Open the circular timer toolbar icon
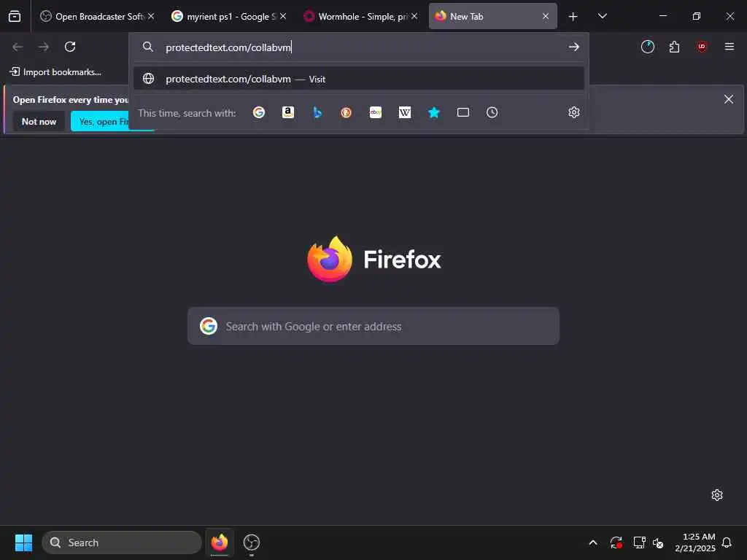The height and width of the screenshot is (560, 747). pos(648,47)
